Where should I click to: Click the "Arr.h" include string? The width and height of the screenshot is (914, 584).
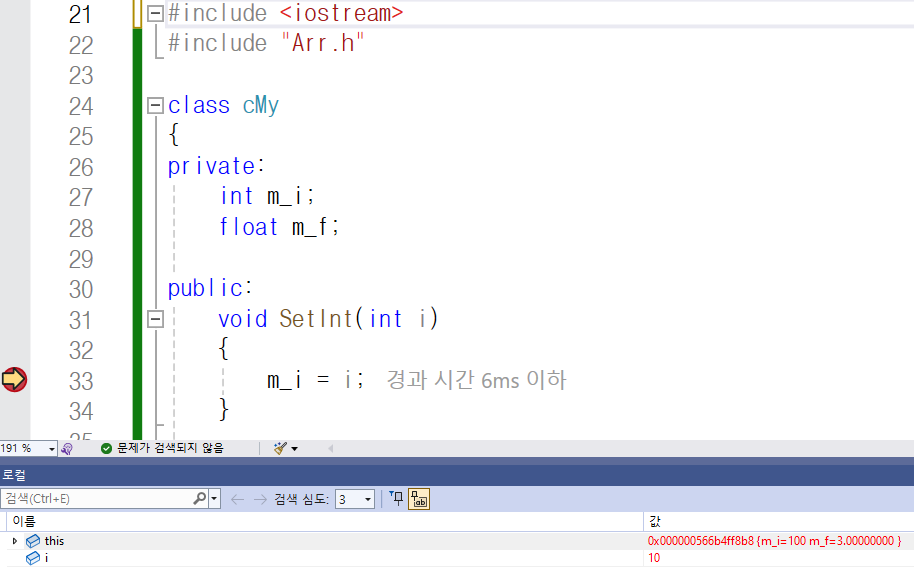pos(322,43)
